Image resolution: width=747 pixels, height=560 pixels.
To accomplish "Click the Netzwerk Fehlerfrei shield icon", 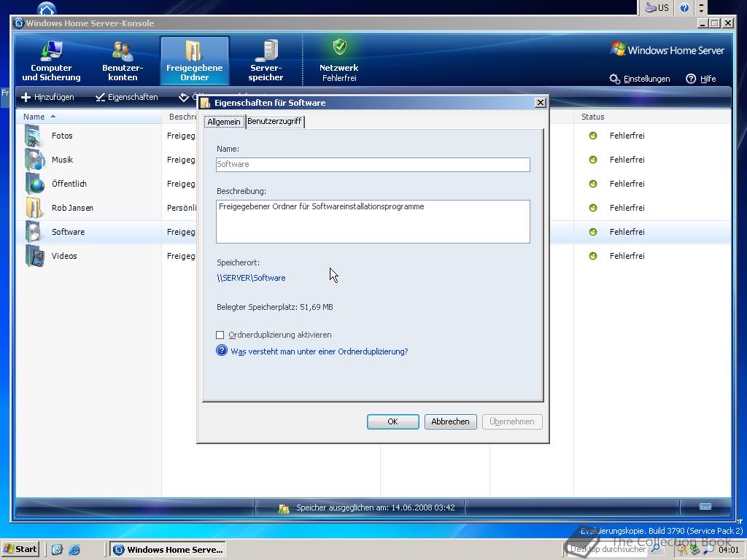I will 339,47.
